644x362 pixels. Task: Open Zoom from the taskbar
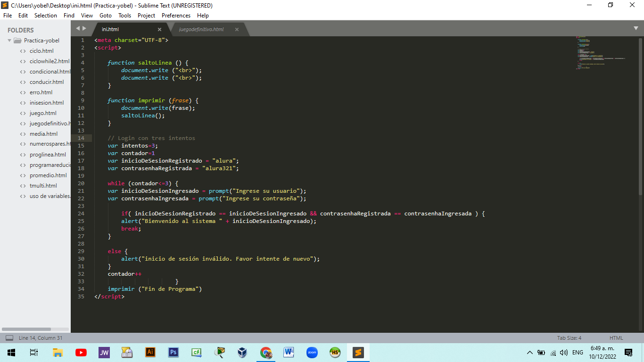[312, 352]
